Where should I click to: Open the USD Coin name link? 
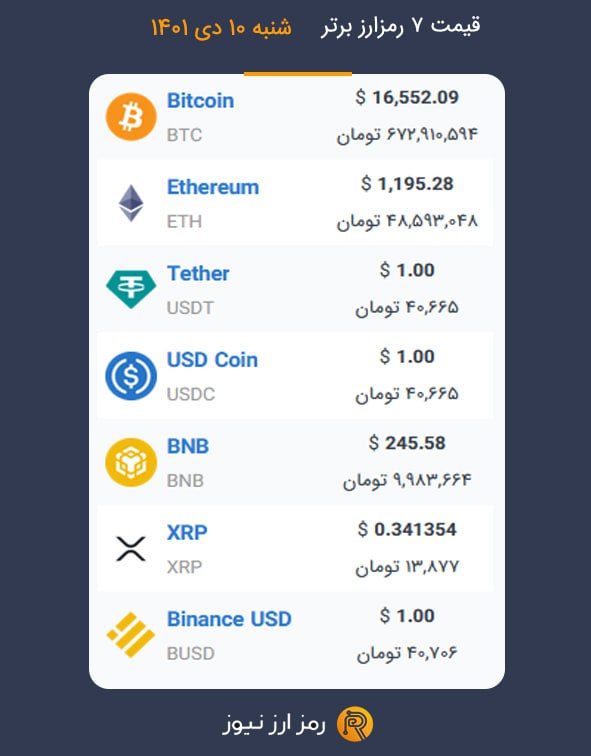212,360
